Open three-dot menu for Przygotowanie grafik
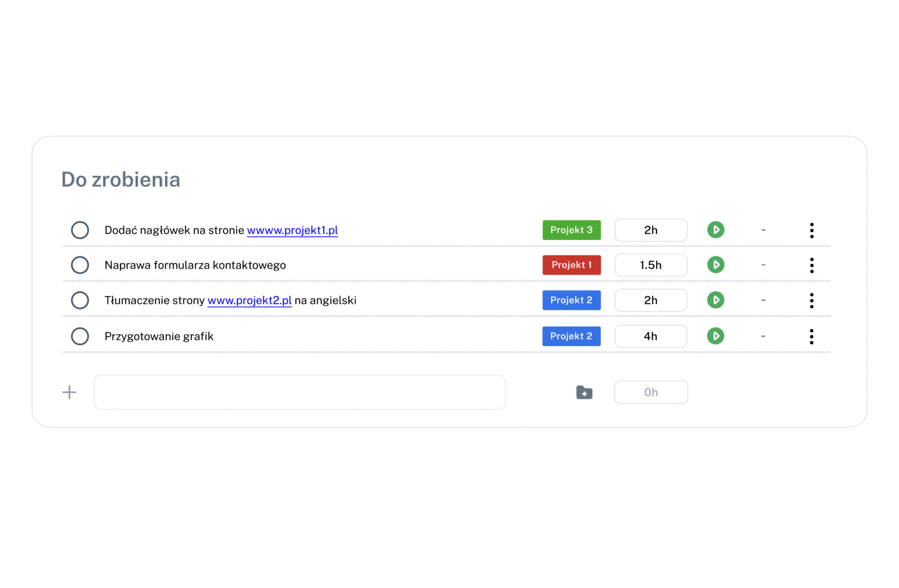Viewport: 899px width, 588px height. tap(811, 336)
